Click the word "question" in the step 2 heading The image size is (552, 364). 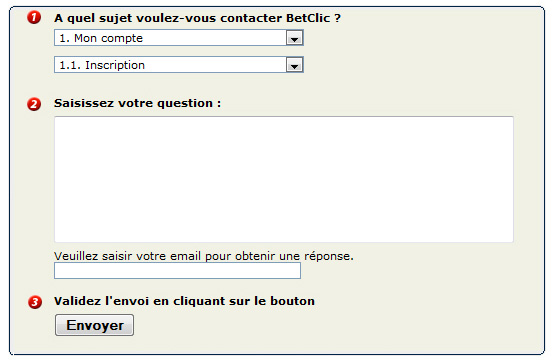(185, 104)
